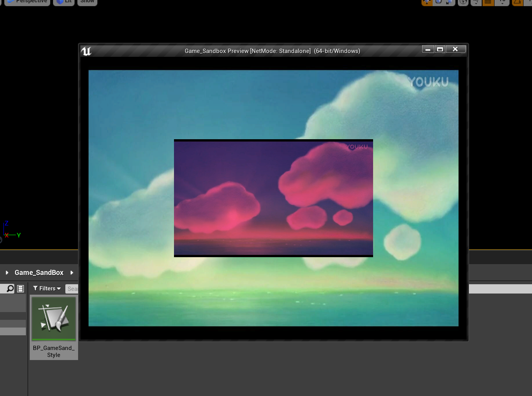Select the BP_GameSand_Style blueprint thumbnail
The image size is (532, 396).
click(x=53, y=318)
